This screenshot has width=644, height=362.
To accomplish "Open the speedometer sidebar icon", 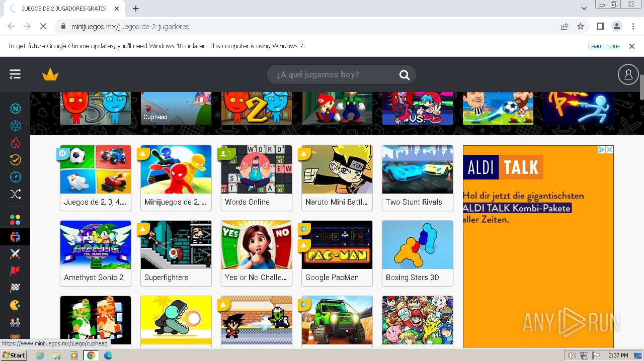I will 16,177.
